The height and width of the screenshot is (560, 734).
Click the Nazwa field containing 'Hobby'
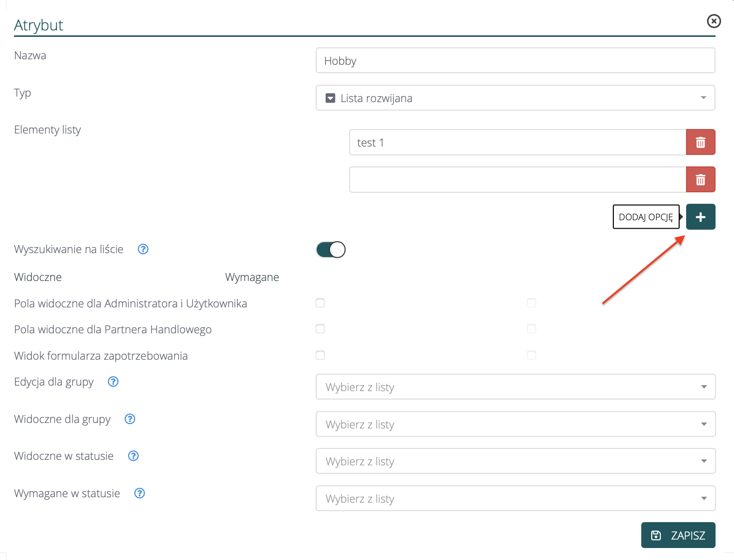click(x=515, y=61)
